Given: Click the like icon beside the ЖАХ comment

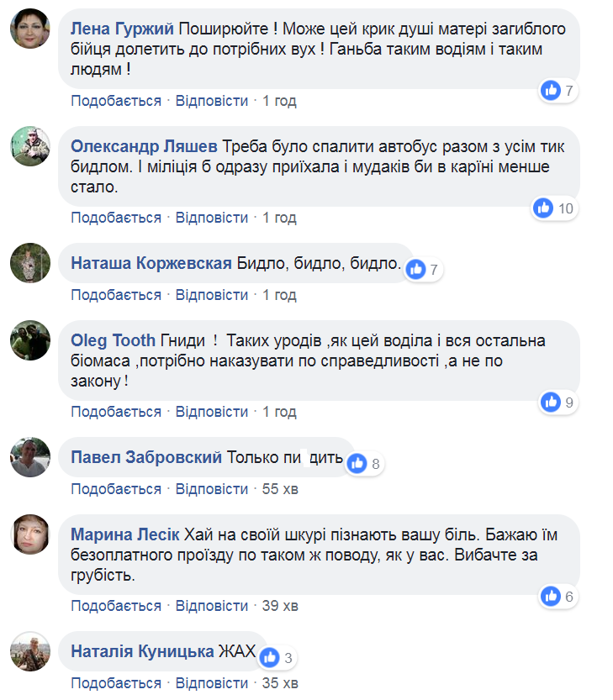Looking at the screenshot, I should point(269,656).
